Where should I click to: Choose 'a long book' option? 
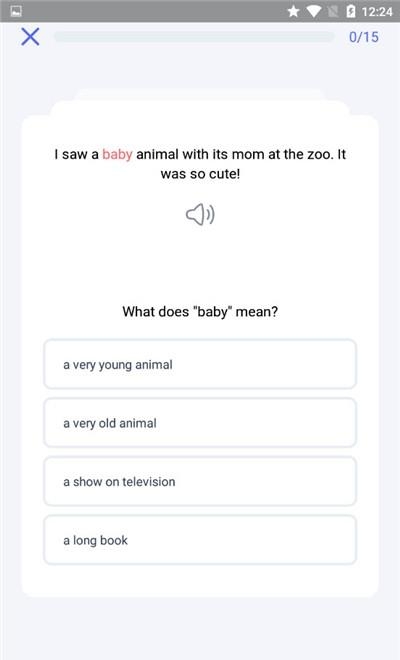tap(200, 540)
